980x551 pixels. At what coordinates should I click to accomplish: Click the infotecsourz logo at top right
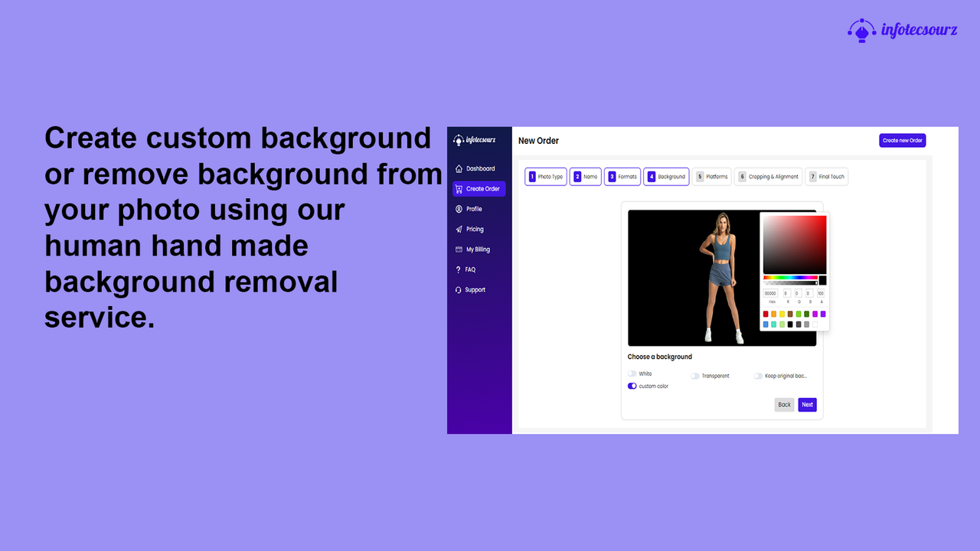903,30
